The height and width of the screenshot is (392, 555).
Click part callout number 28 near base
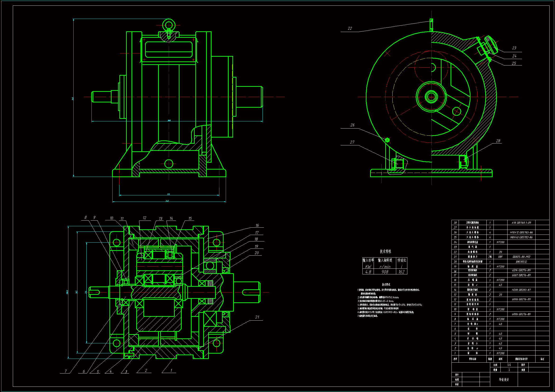(498, 141)
